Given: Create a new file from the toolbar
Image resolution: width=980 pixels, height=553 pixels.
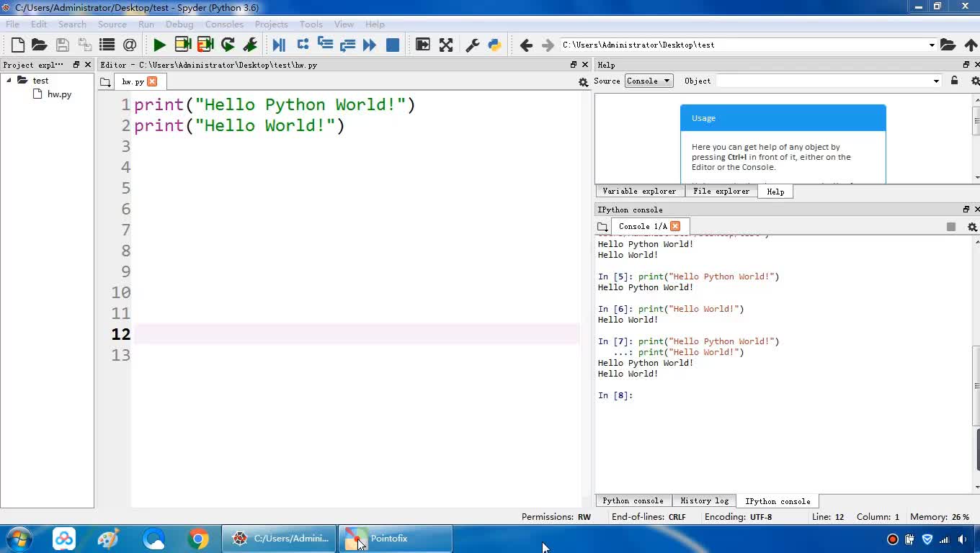Looking at the screenshot, I should [x=18, y=45].
